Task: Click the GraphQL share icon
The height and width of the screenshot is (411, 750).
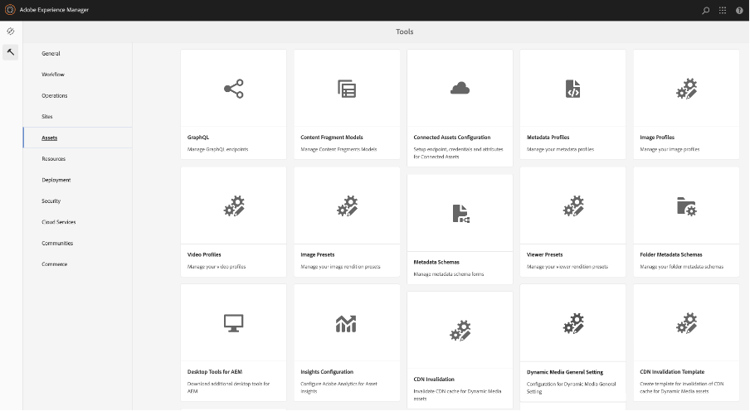Action: (x=233, y=89)
